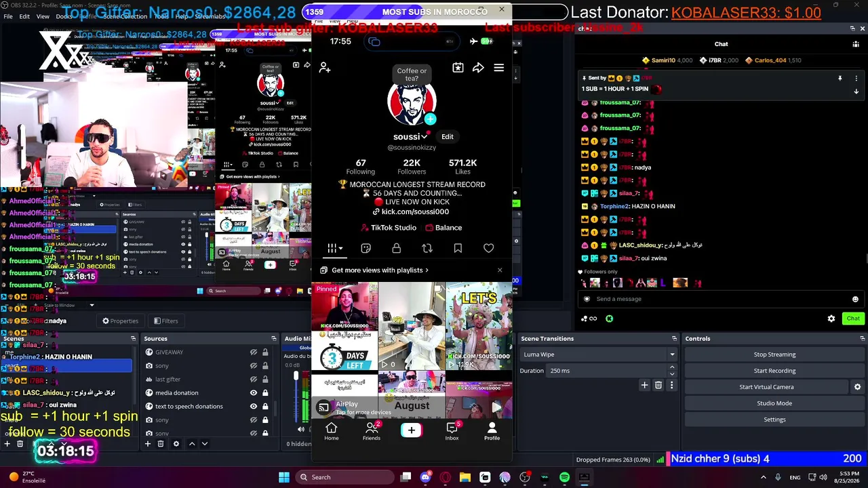Screen dimensions: 868x488
Task: Open the chat emoji picker
Action: coord(855,299)
